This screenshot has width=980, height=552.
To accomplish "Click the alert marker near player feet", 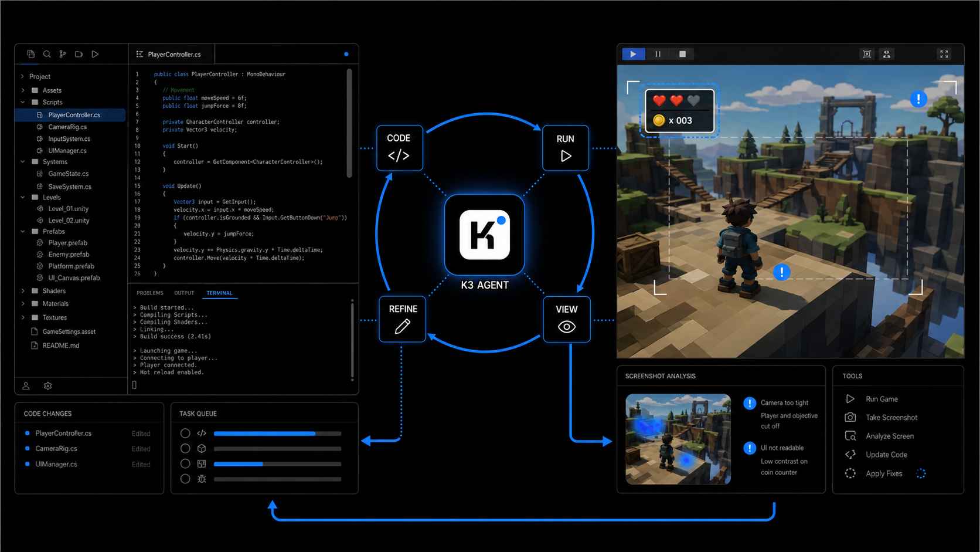I will coord(781,272).
